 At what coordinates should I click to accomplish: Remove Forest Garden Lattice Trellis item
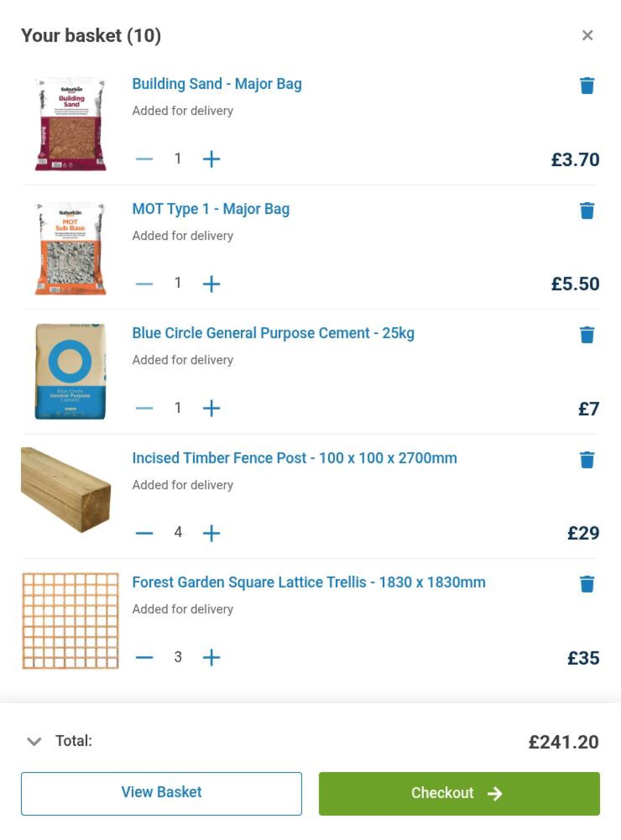point(587,584)
